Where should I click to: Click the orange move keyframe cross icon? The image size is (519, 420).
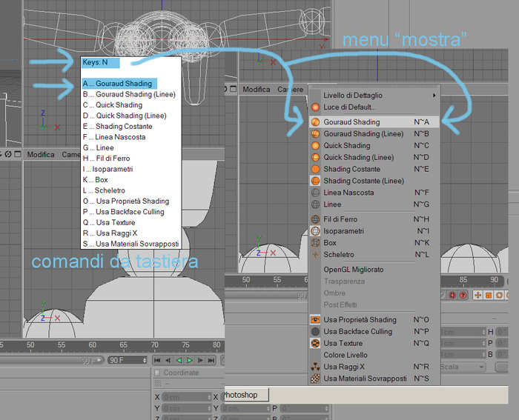[477, 295]
